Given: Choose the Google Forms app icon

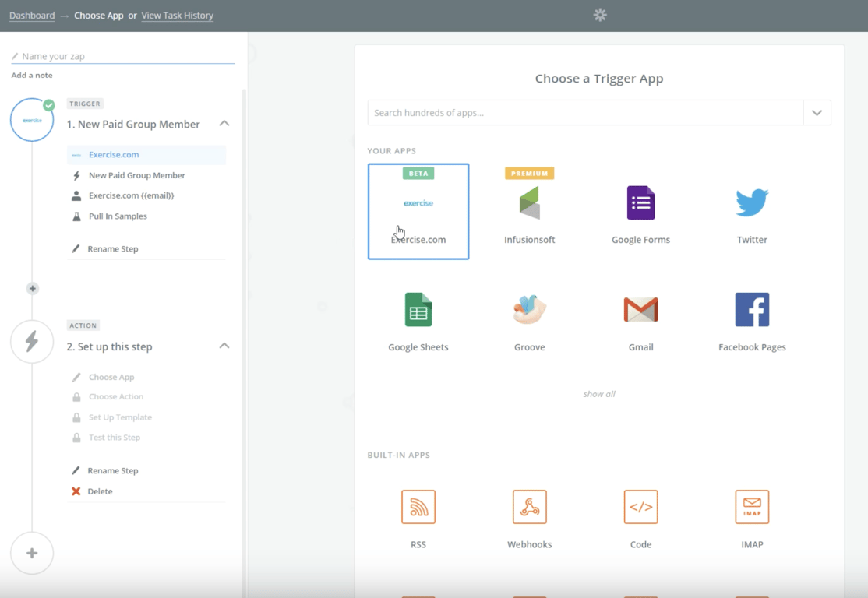Looking at the screenshot, I should [640, 203].
